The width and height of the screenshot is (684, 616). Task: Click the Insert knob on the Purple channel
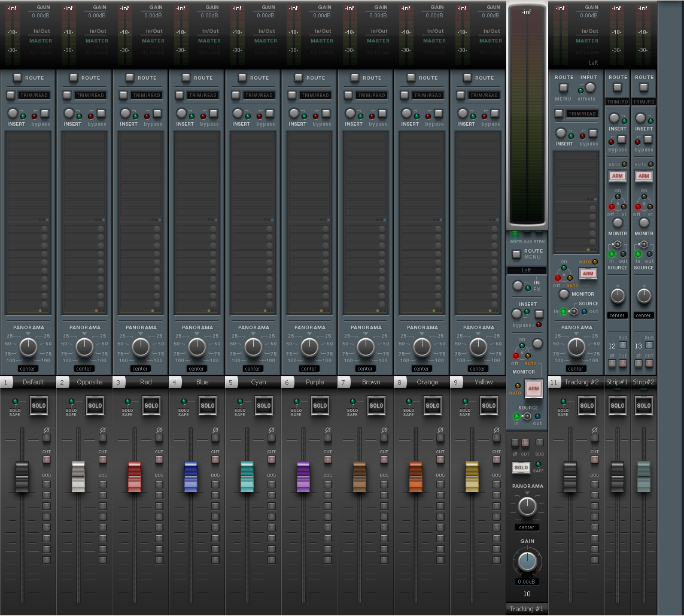tap(294, 113)
